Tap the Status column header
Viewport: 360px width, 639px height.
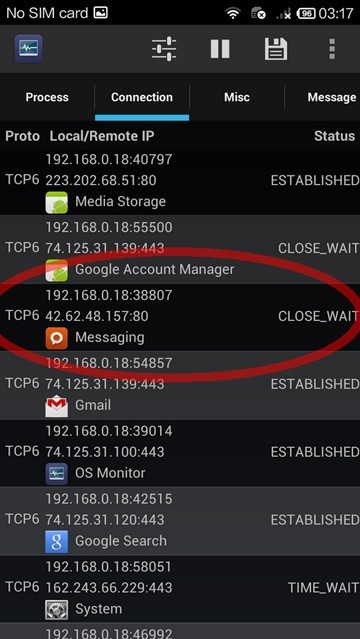[334, 136]
